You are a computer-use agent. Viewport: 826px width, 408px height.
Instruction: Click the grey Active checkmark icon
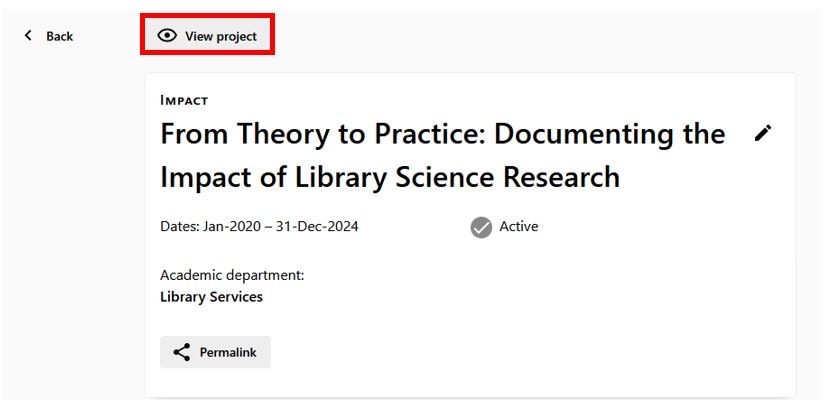pos(481,227)
